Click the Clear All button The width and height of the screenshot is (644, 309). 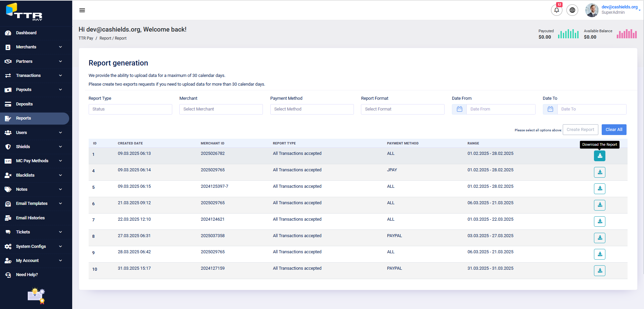pos(614,129)
